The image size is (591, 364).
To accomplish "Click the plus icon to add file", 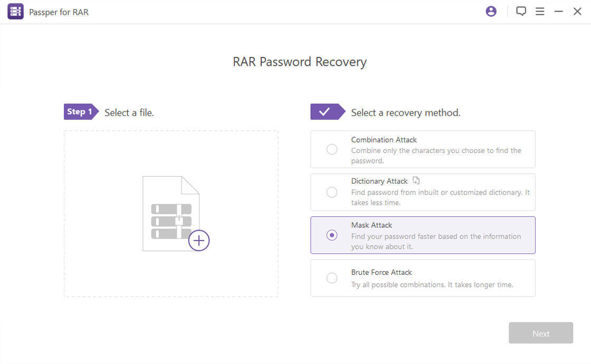I will (x=199, y=241).
